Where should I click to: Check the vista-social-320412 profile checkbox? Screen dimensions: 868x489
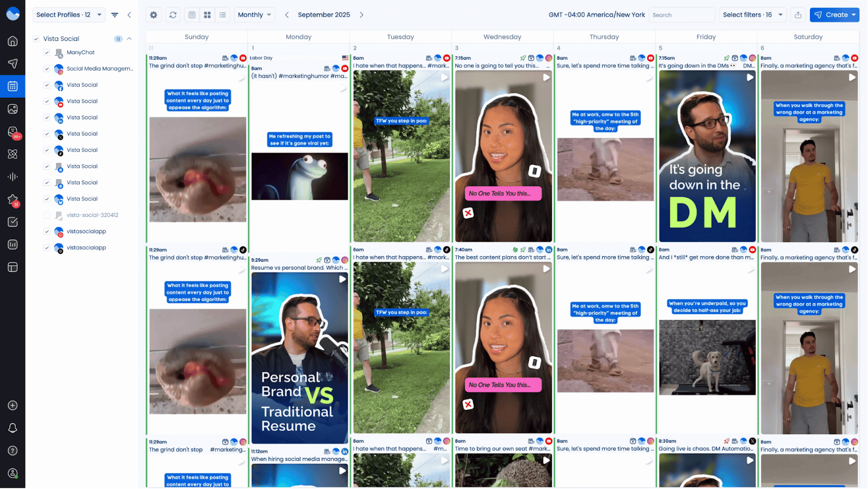point(47,215)
